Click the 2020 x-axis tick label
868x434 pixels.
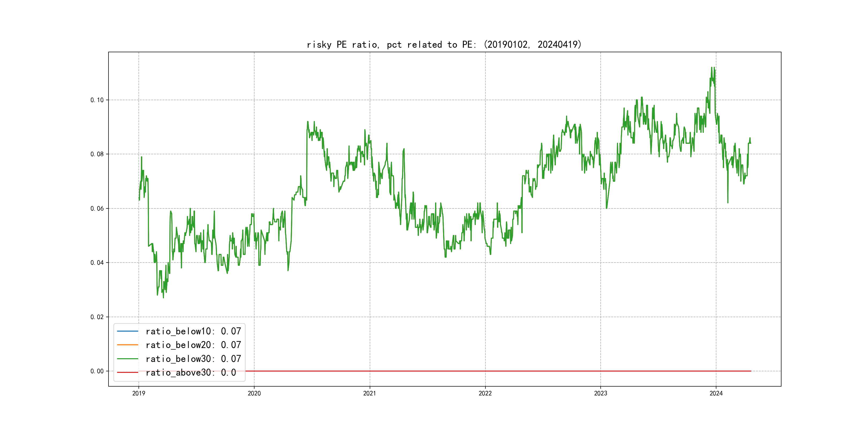tap(254, 393)
